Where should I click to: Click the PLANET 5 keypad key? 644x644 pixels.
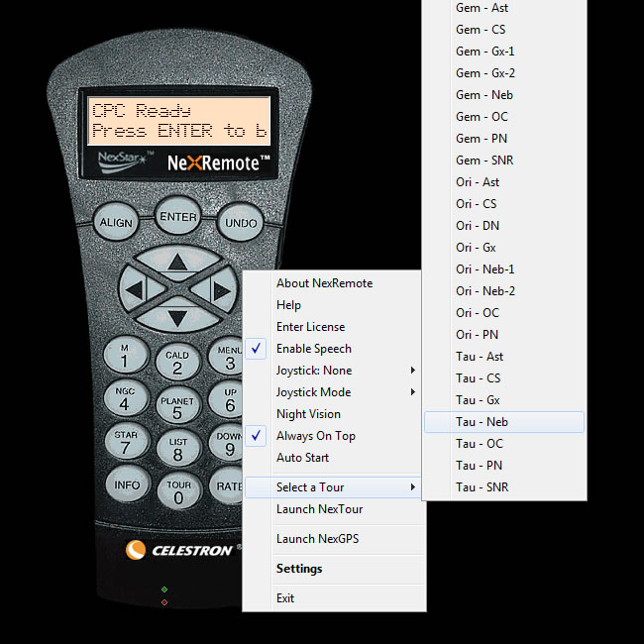[x=177, y=406]
